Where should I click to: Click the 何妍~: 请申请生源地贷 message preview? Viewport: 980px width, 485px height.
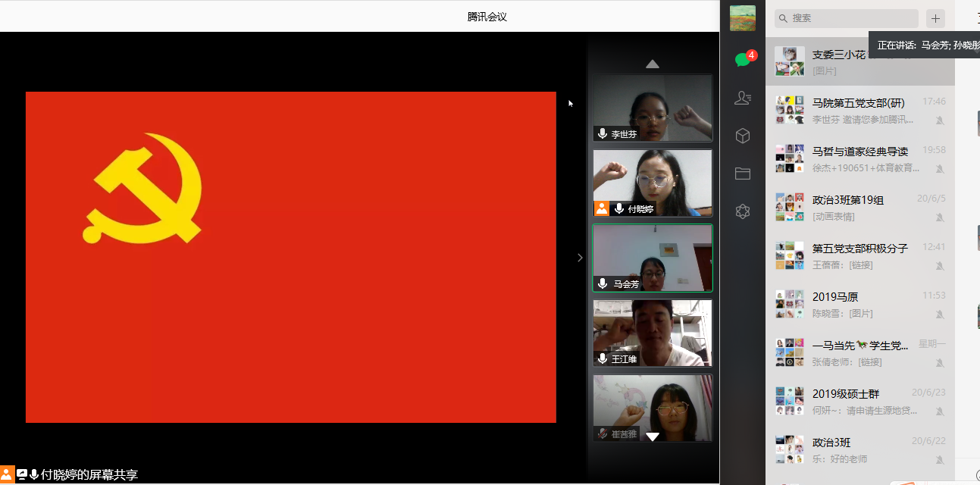pos(865,411)
